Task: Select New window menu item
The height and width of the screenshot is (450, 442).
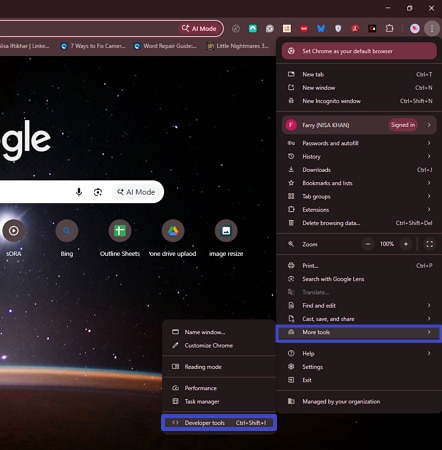Action: [359, 88]
